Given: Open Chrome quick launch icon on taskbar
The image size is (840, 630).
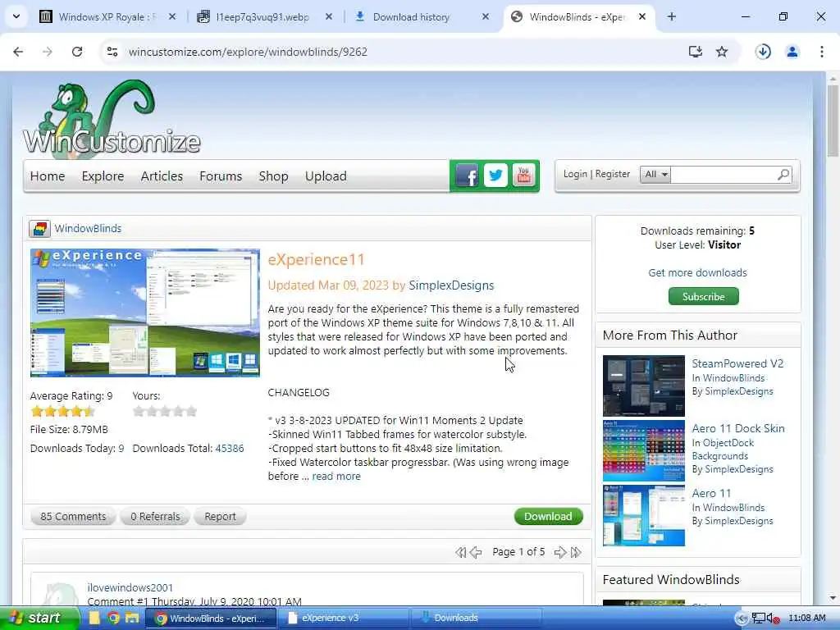Looking at the screenshot, I should (113, 619).
